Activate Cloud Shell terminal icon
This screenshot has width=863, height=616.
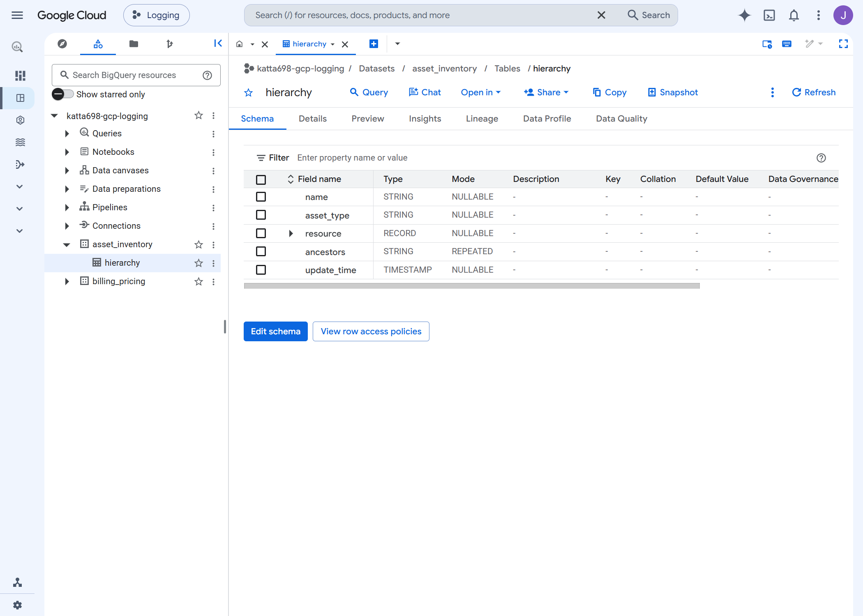click(x=769, y=15)
